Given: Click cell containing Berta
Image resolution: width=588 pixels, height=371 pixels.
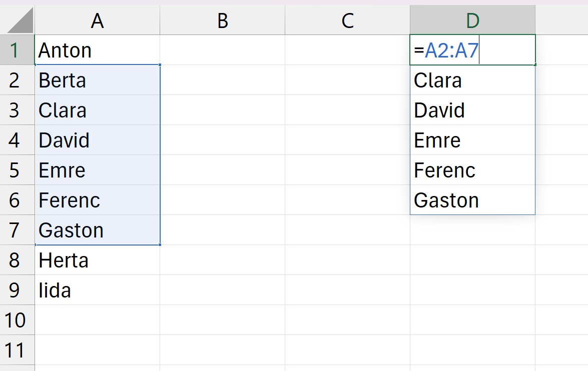Looking at the screenshot, I should (x=97, y=80).
